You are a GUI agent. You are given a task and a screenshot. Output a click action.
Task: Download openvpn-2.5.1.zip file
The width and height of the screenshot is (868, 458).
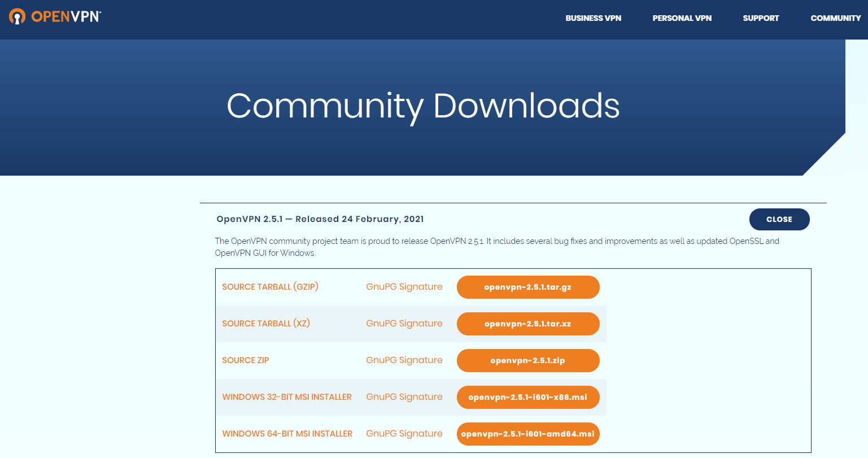coord(528,360)
